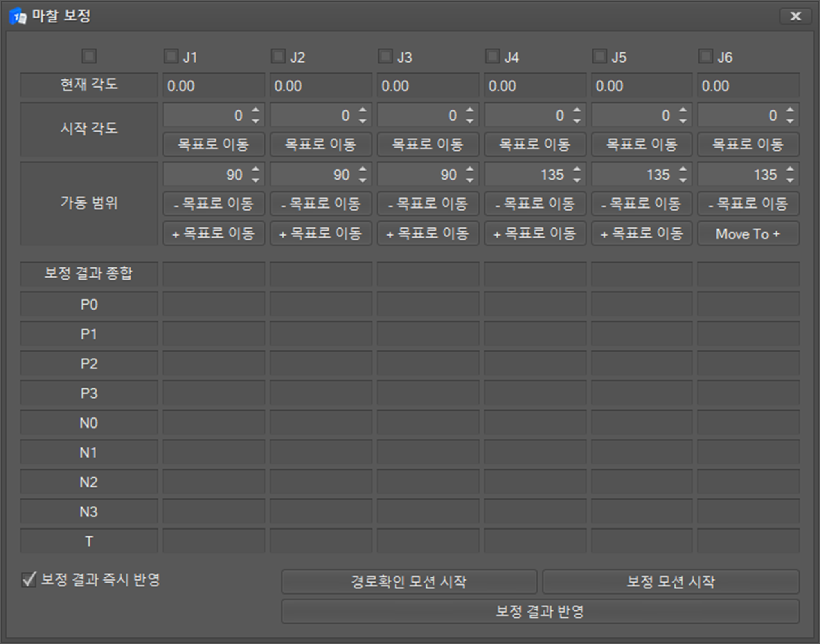This screenshot has width=820, height=644.
Task: Tick the J6 joint checkbox
Action: pos(705,56)
